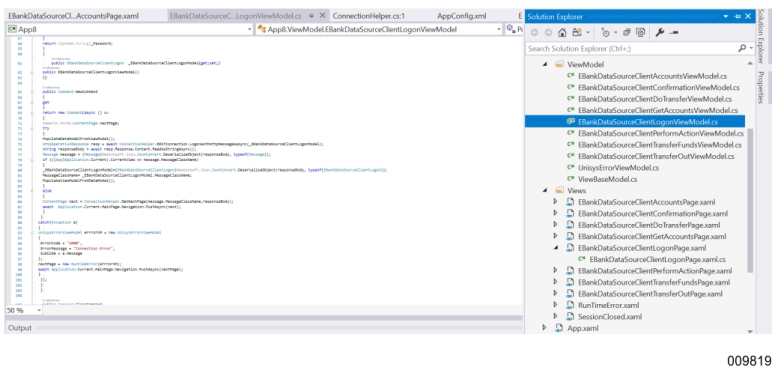Click the Home icon in Solution Explorer
Image resolution: width=778 pixels, height=379 pixels.
pyautogui.click(x=562, y=33)
